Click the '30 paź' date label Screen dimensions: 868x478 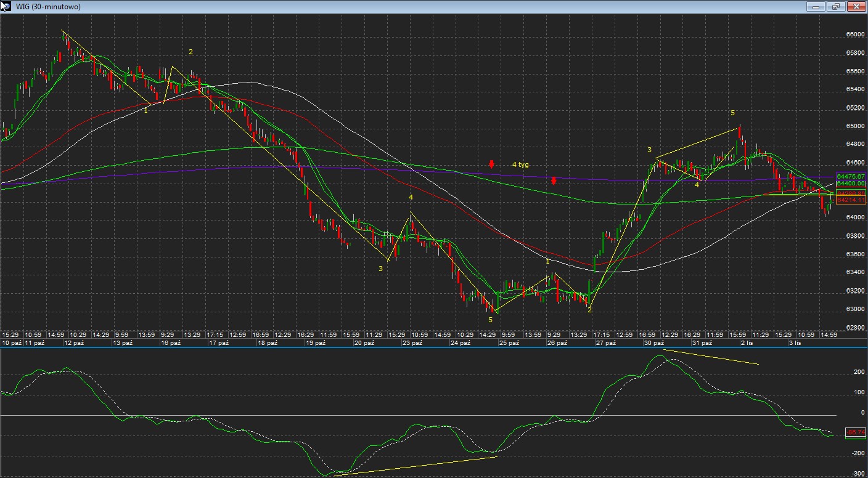coord(654,342)
